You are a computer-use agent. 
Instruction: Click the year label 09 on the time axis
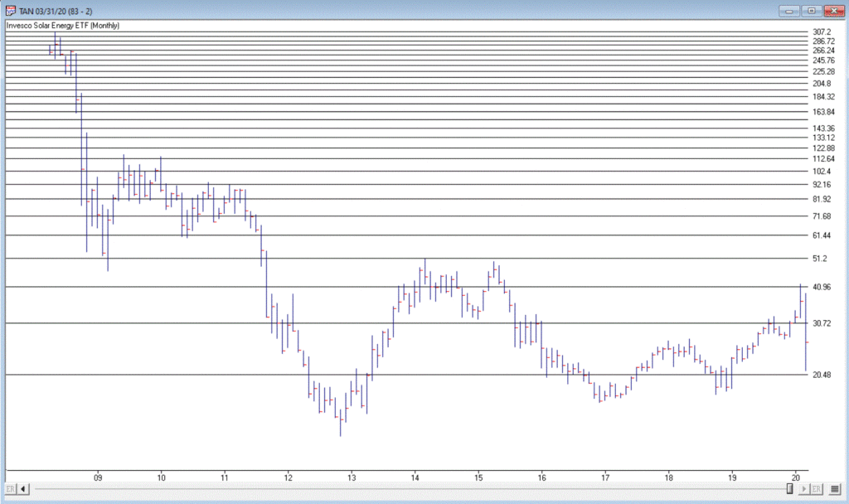tap(98, 477)
